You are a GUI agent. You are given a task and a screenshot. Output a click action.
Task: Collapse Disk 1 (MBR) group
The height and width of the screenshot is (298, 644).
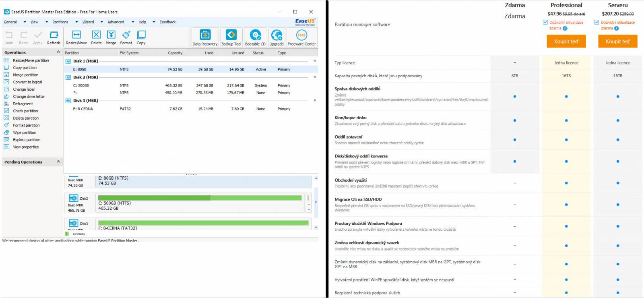pos(315,61)
